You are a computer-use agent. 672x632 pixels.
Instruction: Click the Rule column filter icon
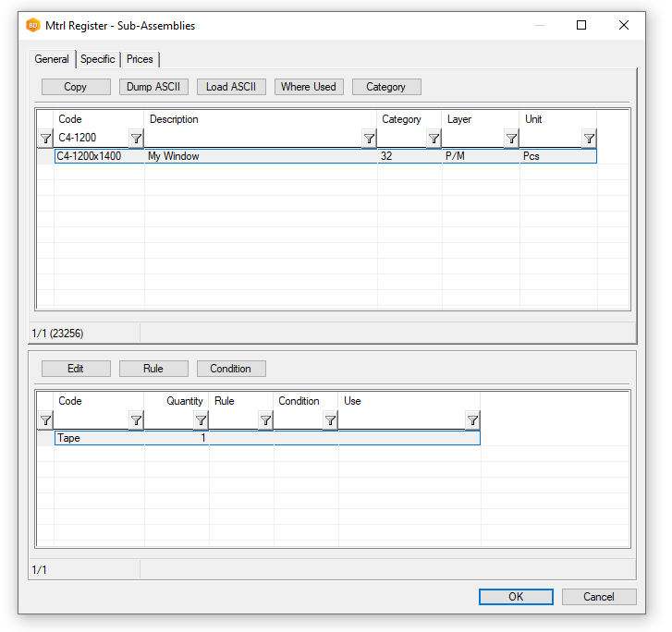[265, 420]
